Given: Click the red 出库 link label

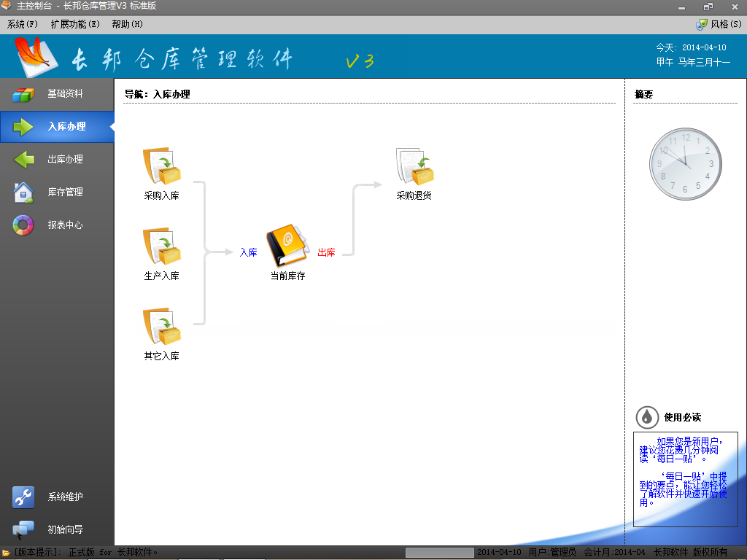Looking at the screenshot, I should [326, 252].
